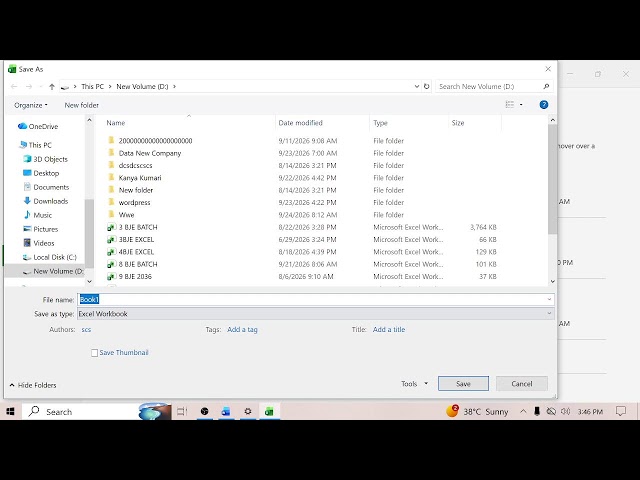This screenshot has height=480, width=640.
Task: Collapse with Hide Folders
Action: [33, 385]
